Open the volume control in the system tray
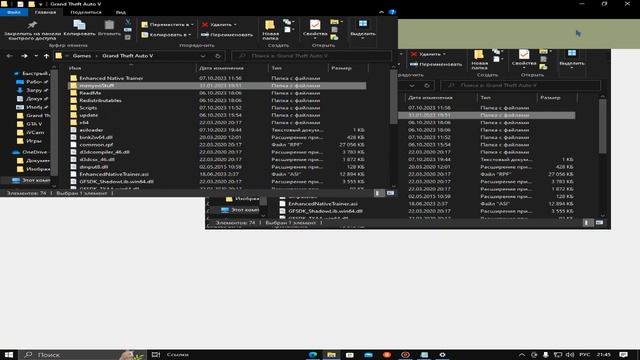This screenshot has width=640, height=360. click(x=570, y=355)
